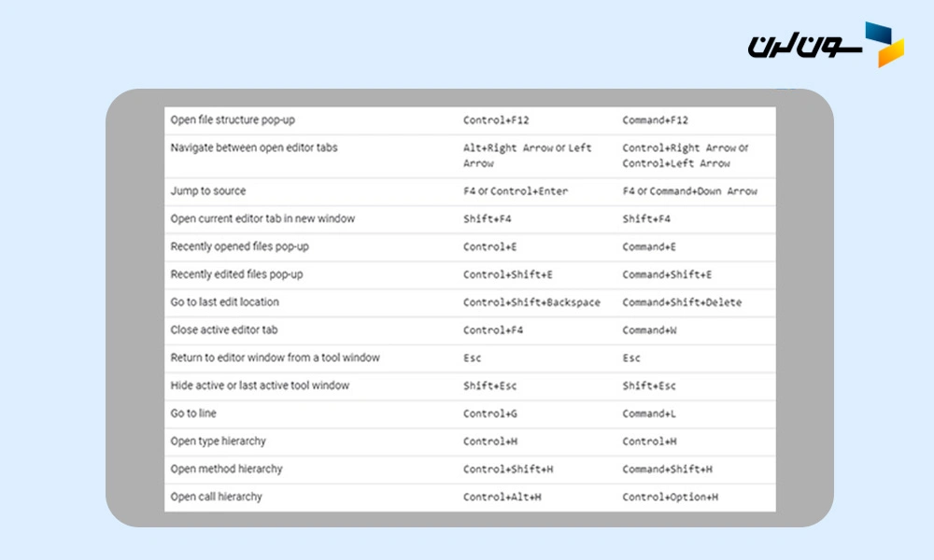Viewport: 934px width, 560px height.
Task: Click the Command+L shortcut cell
Action: [x=648, y=413]
